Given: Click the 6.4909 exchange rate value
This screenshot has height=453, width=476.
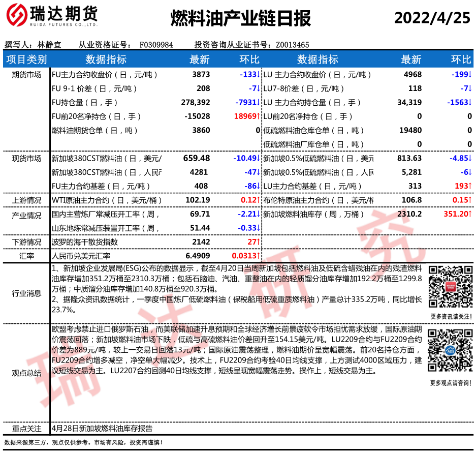Looking at the screenshot, I should point(198,256).
